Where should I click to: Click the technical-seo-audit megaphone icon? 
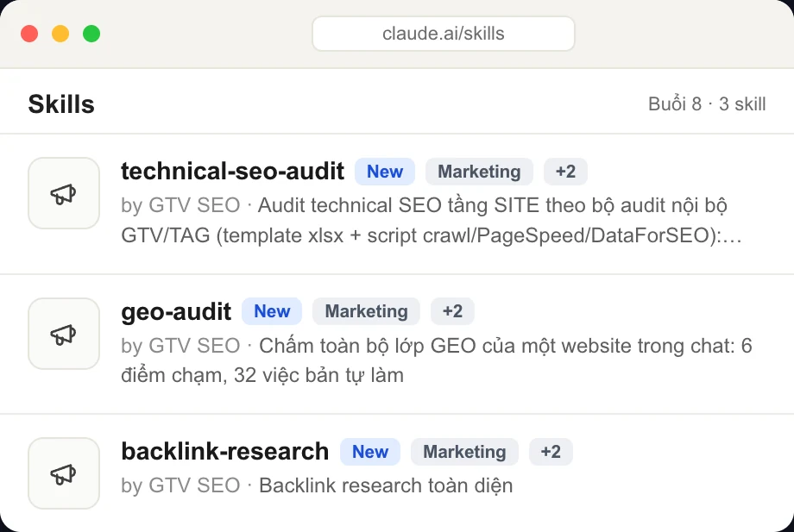coord(64,193)
